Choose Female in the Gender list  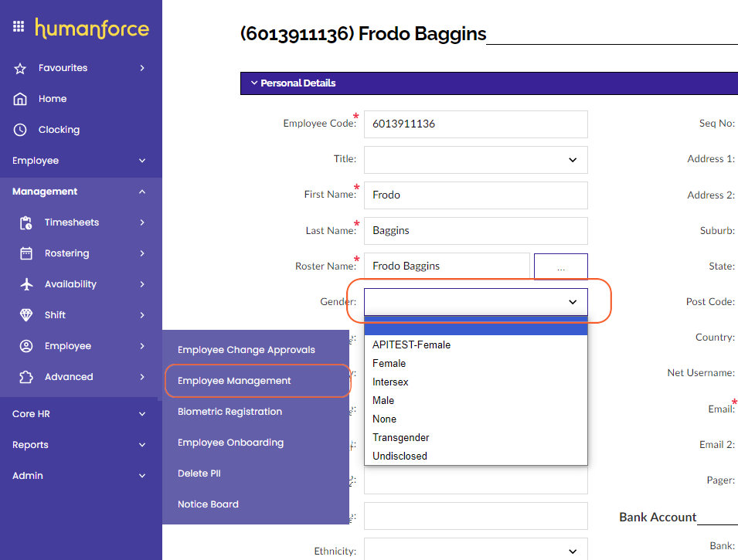coord(389,363)
